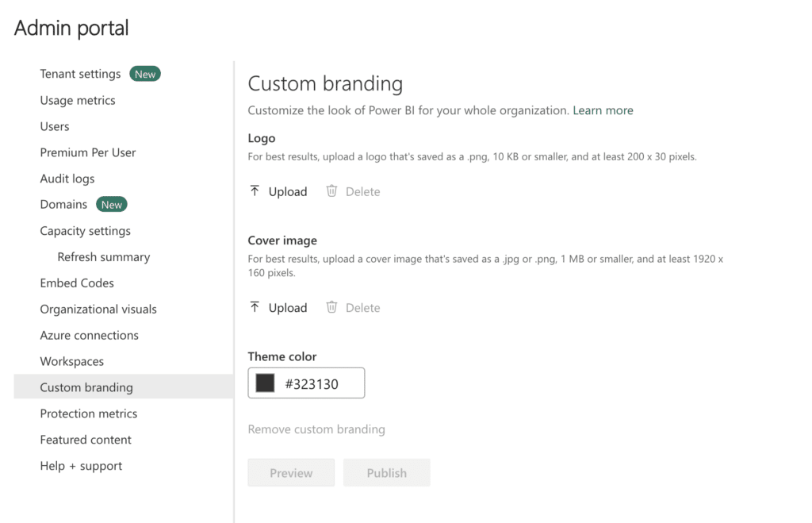The image size is (812, 523).
Task: Click Upload label for the Logo
Action: 287,192
